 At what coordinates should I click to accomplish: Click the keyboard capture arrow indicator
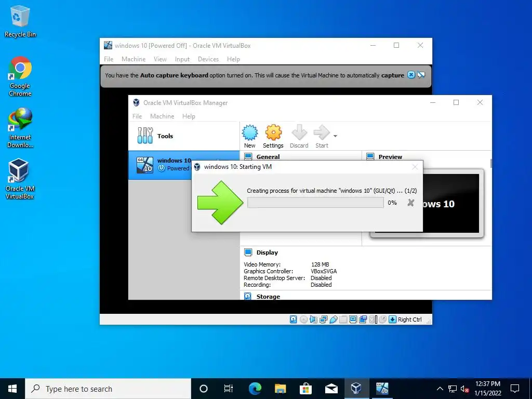[393, 320]
